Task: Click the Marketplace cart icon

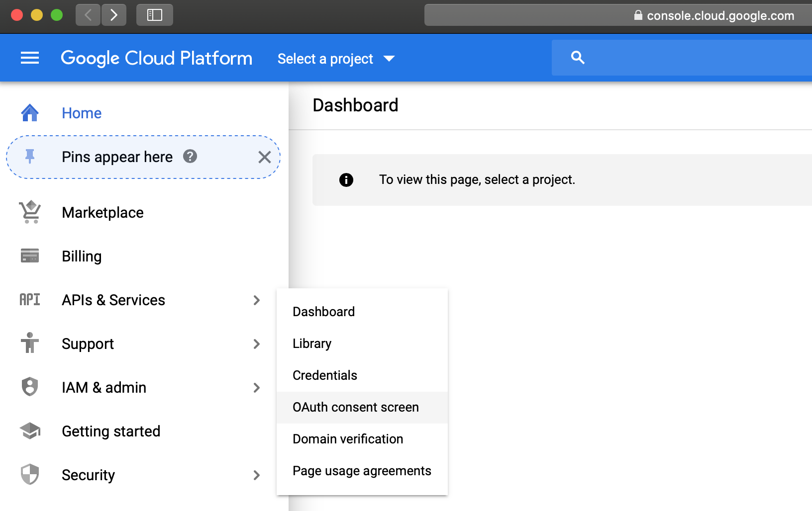Action: pyautogui.click(x=30, y=212)
